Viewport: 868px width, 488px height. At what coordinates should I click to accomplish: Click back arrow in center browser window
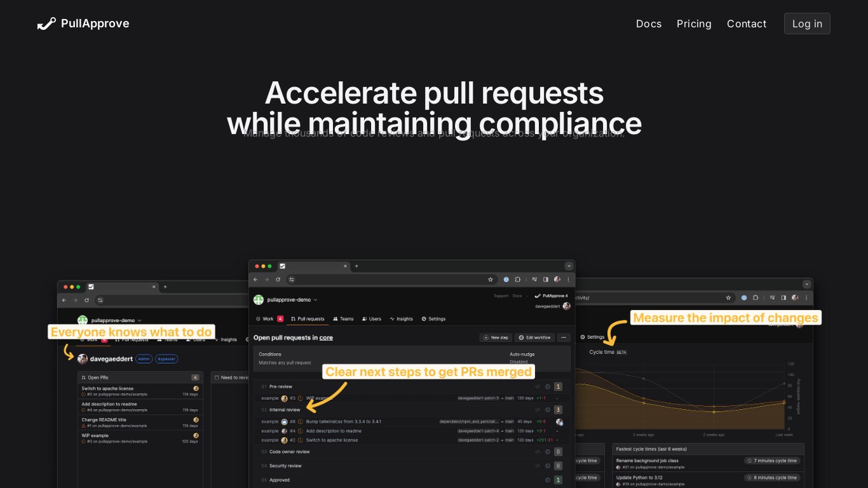(x=256, y=279)
